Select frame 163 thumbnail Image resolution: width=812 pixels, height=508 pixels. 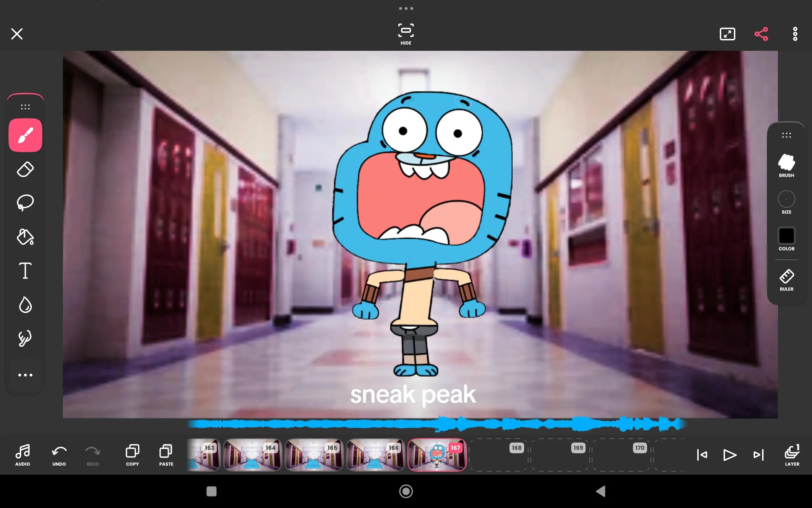tap(204, 455)
